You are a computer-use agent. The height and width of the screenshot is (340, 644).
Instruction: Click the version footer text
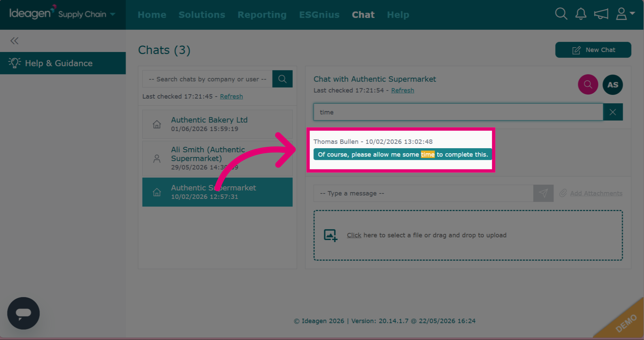385,321
